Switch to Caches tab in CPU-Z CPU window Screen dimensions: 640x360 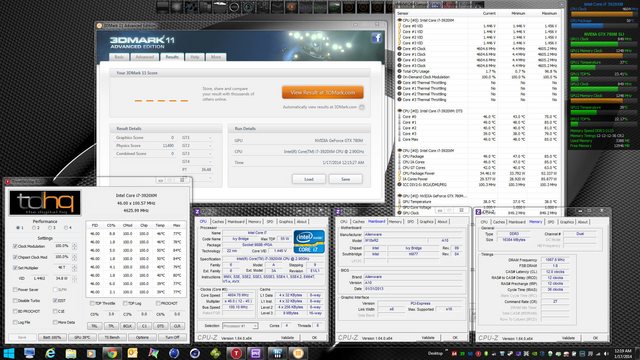point(218,222)
